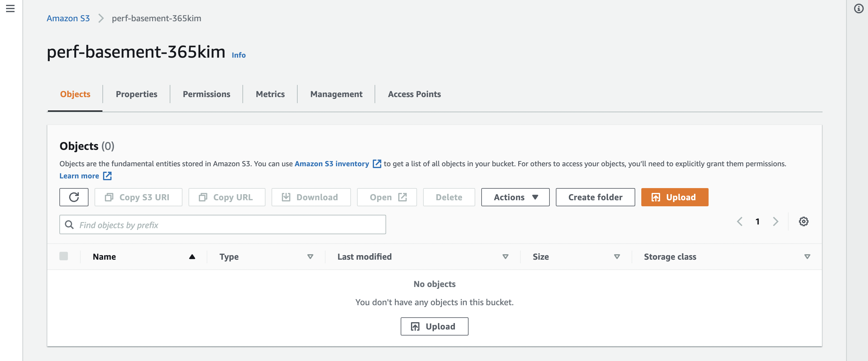Sort by the Type column arrow

pos(310,257)
